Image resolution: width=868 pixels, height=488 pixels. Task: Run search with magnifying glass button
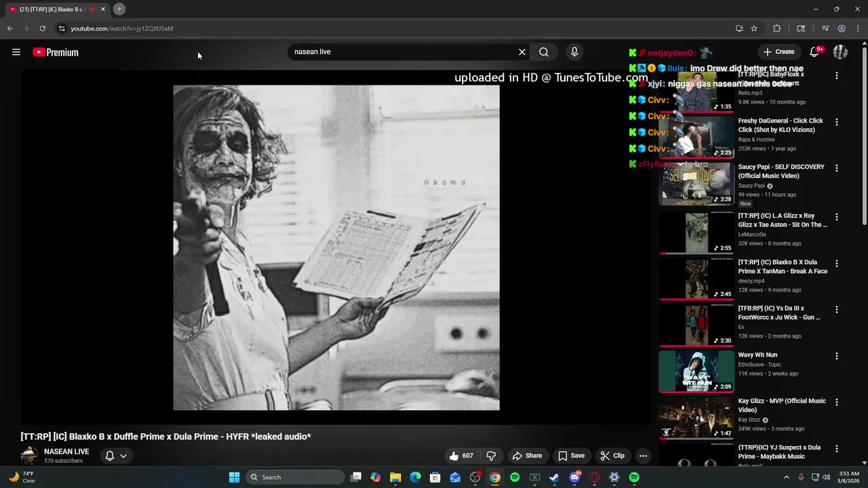tap(544, 52)
